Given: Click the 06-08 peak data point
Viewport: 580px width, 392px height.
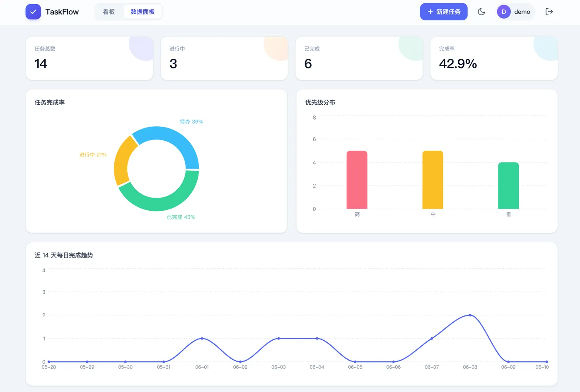Looking at the screenshot, I should [470, 315].
